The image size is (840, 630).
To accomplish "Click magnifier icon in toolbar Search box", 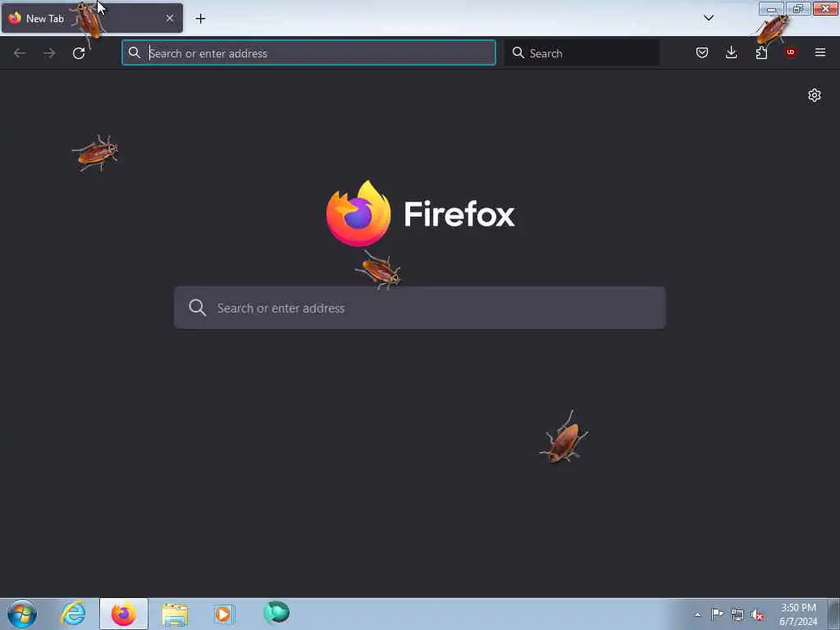I will [x=518, y=52].
